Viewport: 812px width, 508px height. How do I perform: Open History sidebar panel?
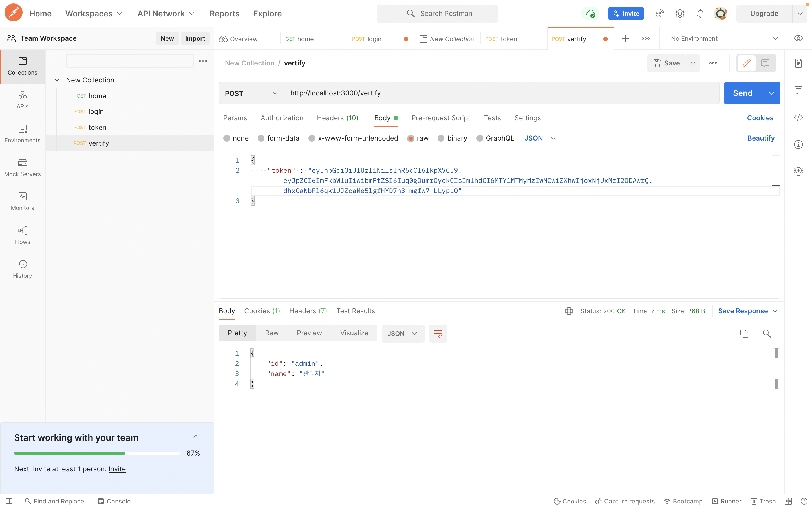(23, 269)
